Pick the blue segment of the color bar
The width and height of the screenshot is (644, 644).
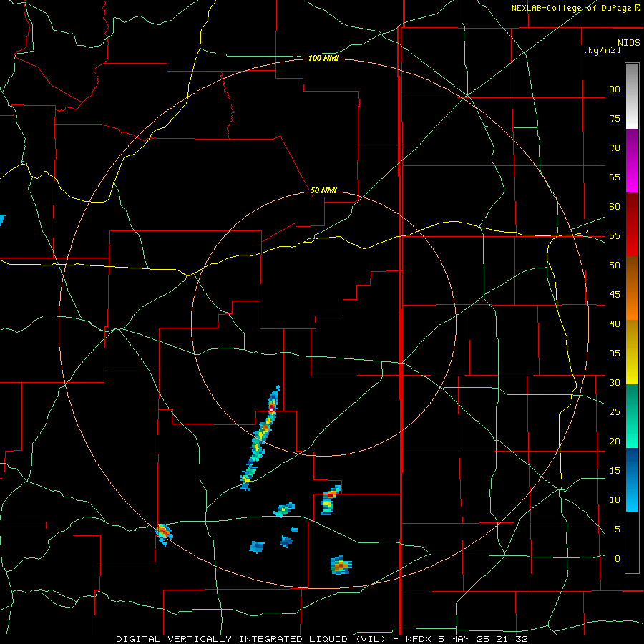[x=632, y=479]
